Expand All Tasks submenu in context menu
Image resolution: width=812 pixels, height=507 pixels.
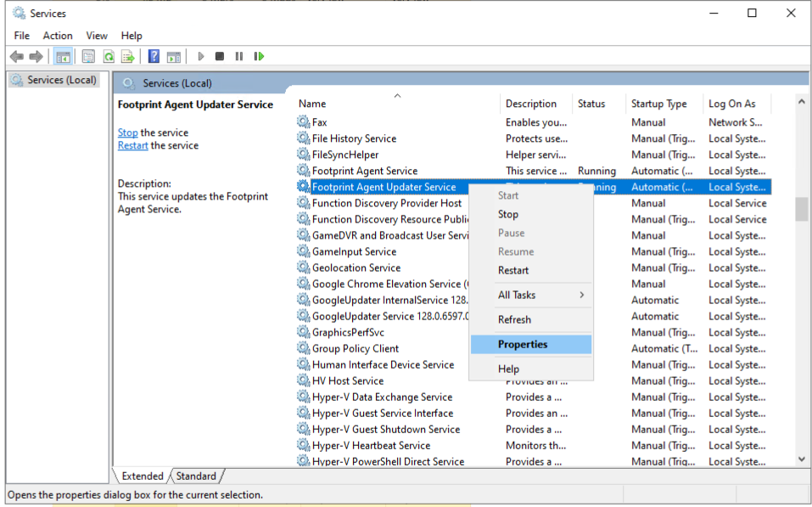531,295
